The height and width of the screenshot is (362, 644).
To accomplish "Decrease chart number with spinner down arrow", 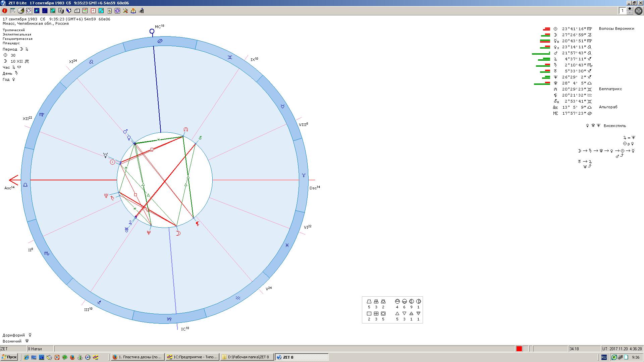I will coord(630,13).
